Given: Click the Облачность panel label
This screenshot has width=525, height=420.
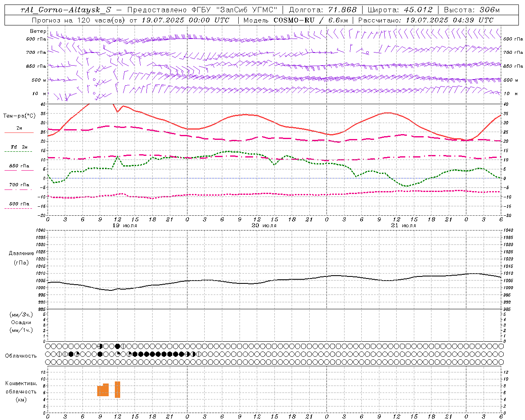Looking at the screenshot, I should point(21,356).
